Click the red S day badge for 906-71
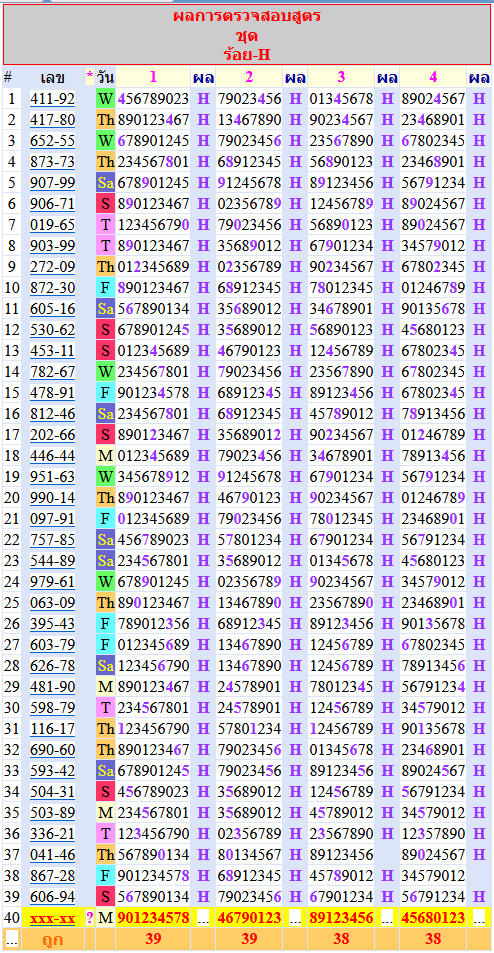 (106, 204)
